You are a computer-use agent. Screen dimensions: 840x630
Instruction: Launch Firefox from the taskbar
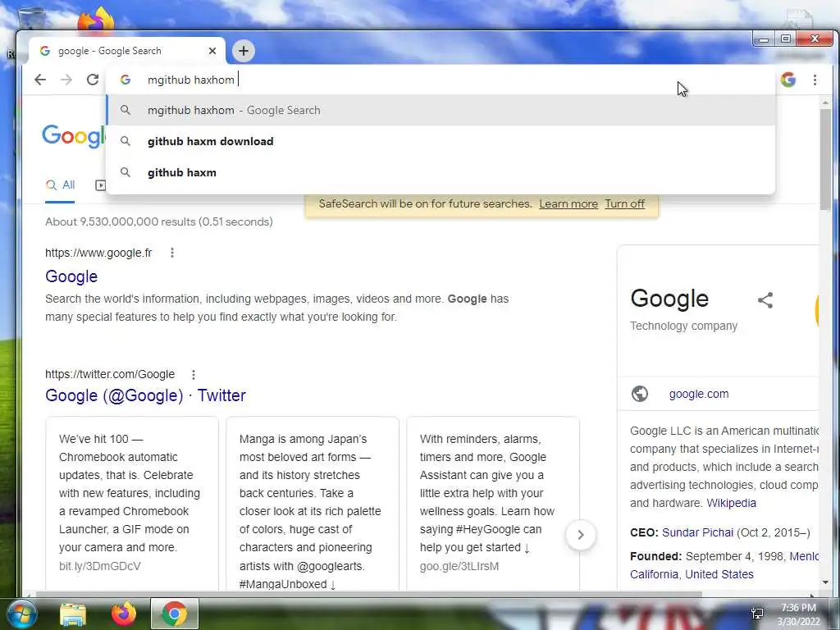123,614
